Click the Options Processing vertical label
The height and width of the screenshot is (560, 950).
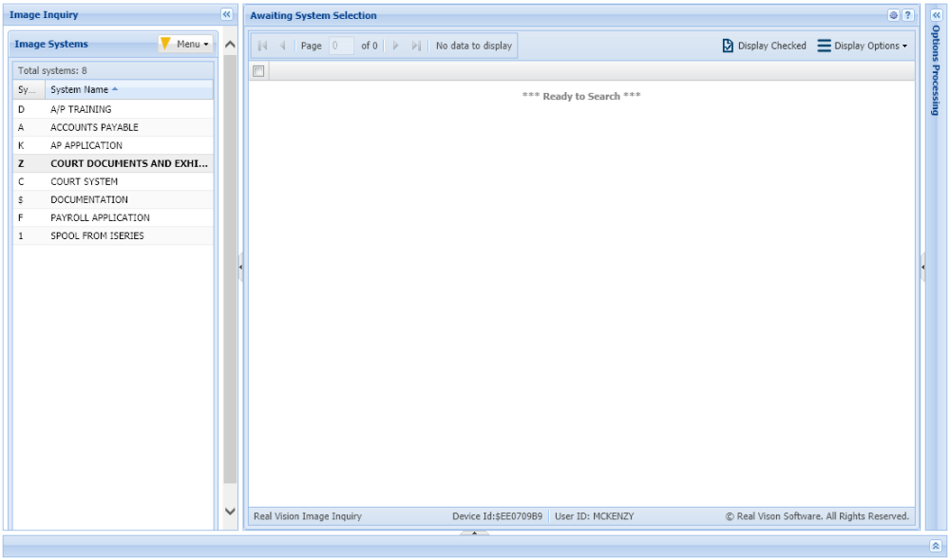936,70
